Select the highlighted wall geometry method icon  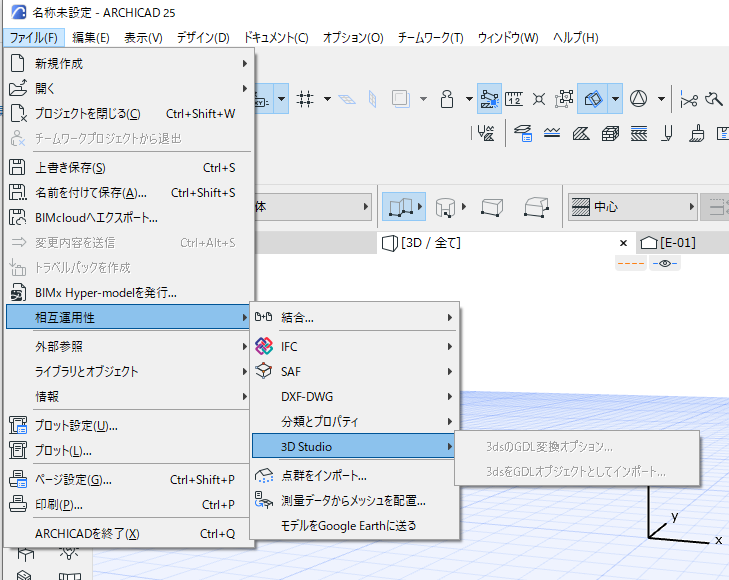(404, 206)
